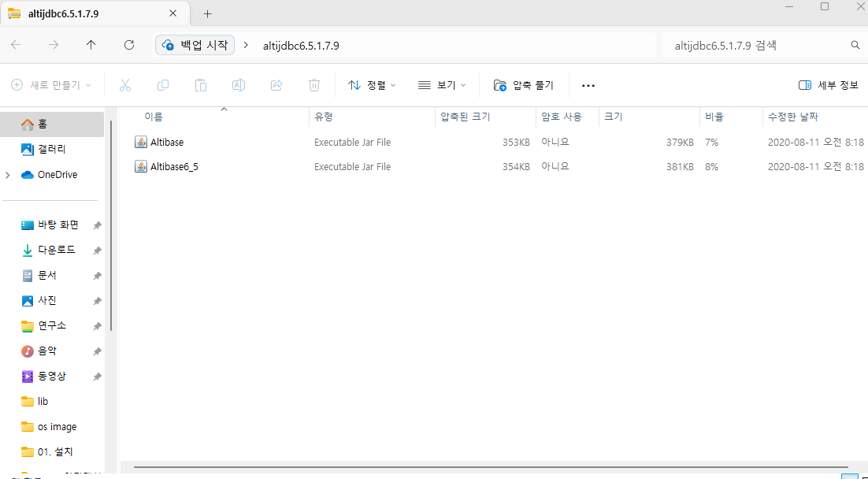The width and height of the screenshot is (868, 479).
Task: Open the 보기 view dropdown
Action: coord(442,85)
